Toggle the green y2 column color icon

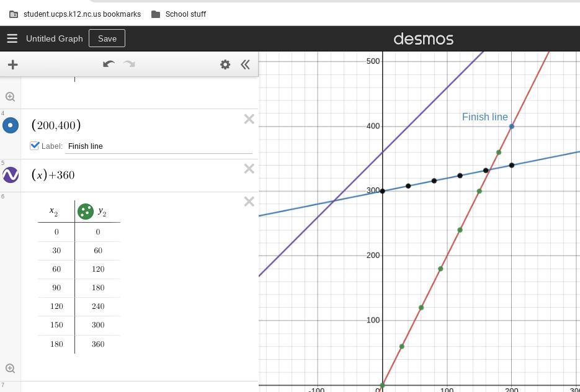pos(86,212)
